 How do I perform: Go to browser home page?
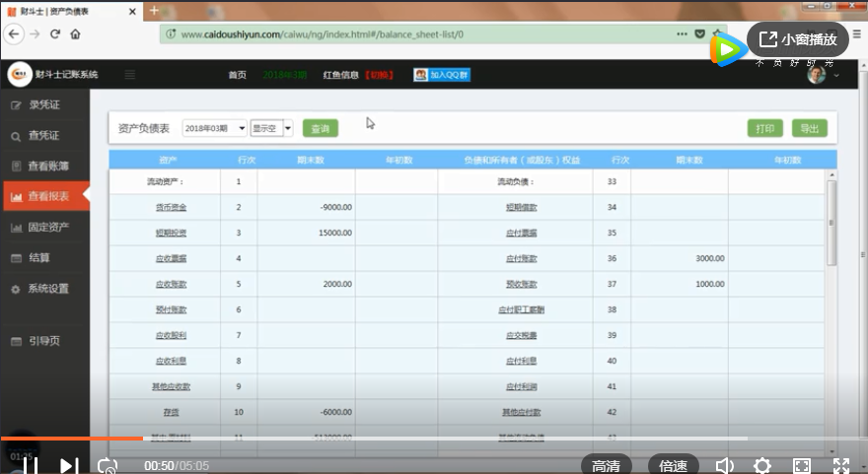coord(75,34)
